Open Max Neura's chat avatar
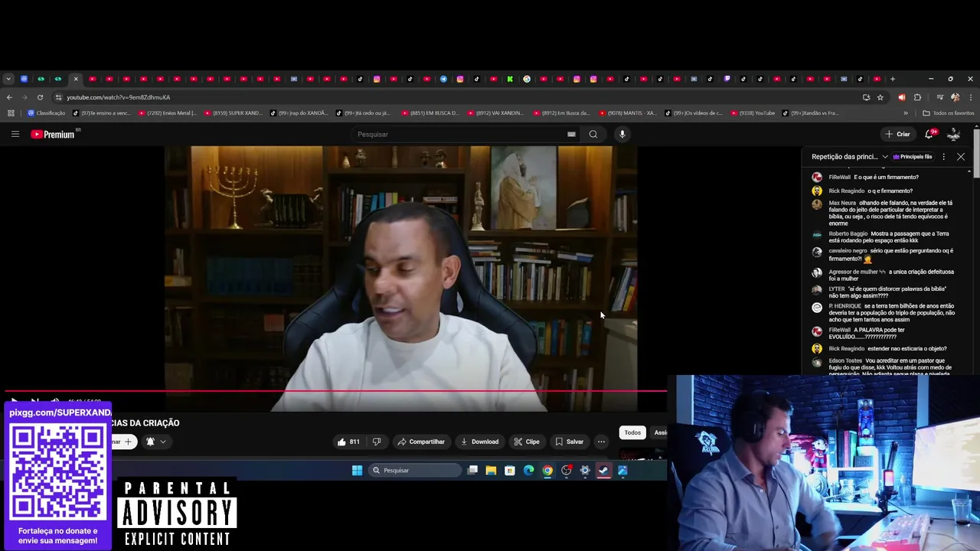This screenshot has height=551, width=980. [x=817, y=204]
